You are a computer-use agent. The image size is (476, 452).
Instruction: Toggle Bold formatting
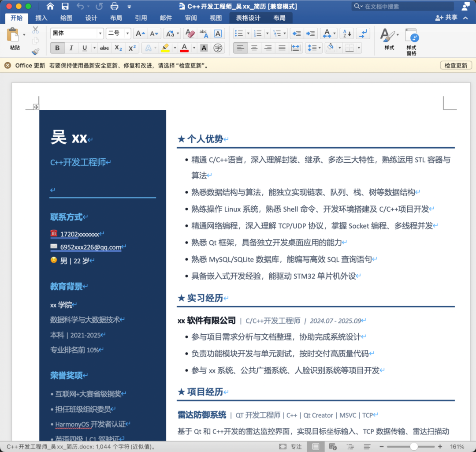click(57, 48)
